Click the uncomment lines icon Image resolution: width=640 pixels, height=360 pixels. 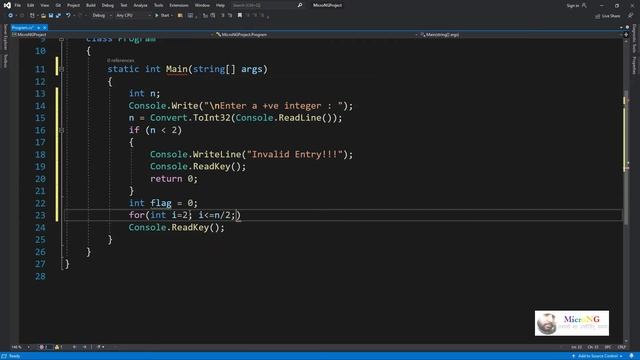[230, 16]
